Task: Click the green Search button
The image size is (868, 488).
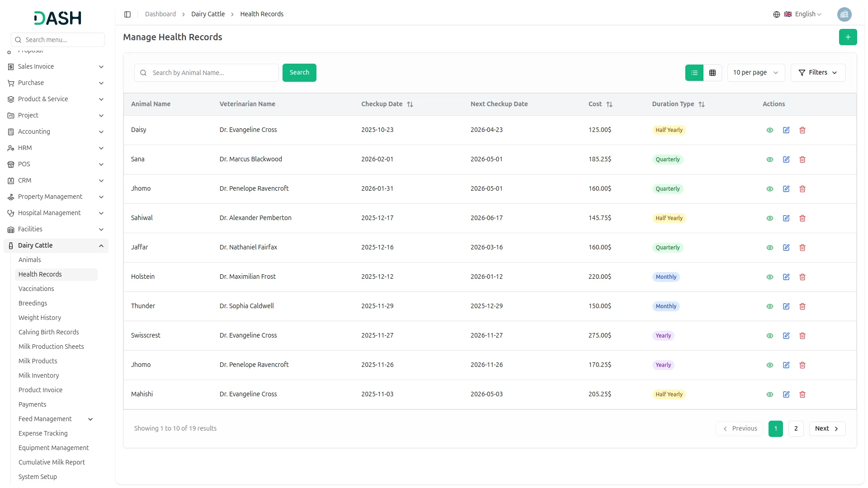Action: tap(299, 73)
